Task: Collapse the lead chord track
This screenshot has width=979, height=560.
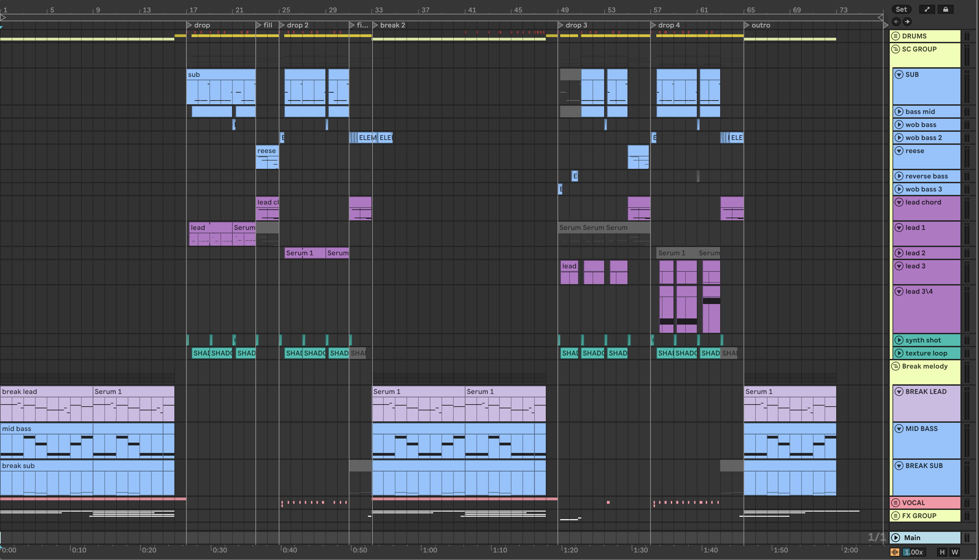Action: [x=899, y=202]
